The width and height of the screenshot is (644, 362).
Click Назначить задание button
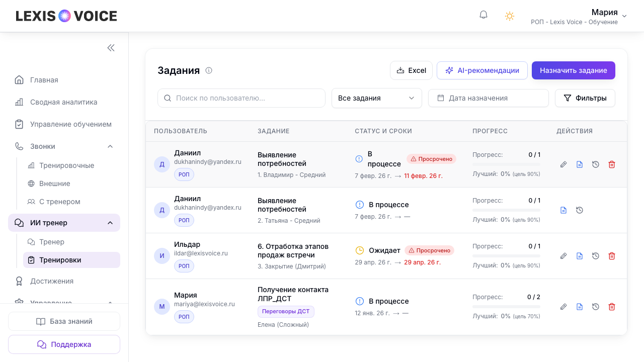pos(574,70)
